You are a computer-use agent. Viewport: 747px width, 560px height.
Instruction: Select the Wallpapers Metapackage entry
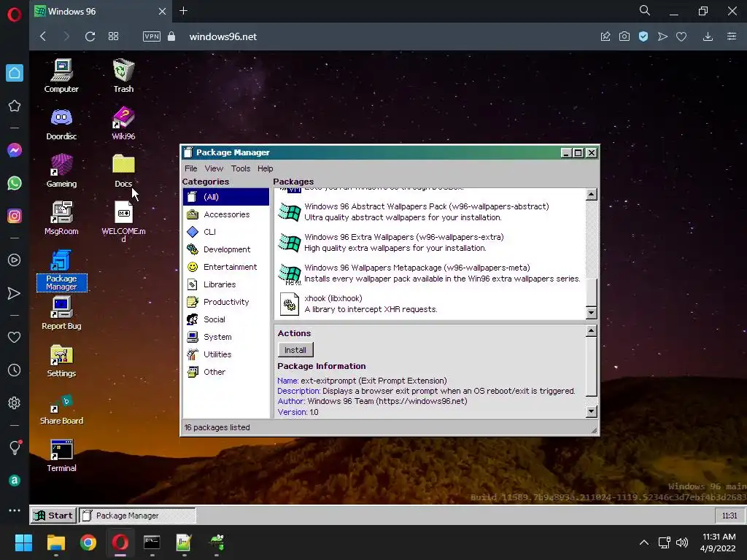[x=430, y=273]
